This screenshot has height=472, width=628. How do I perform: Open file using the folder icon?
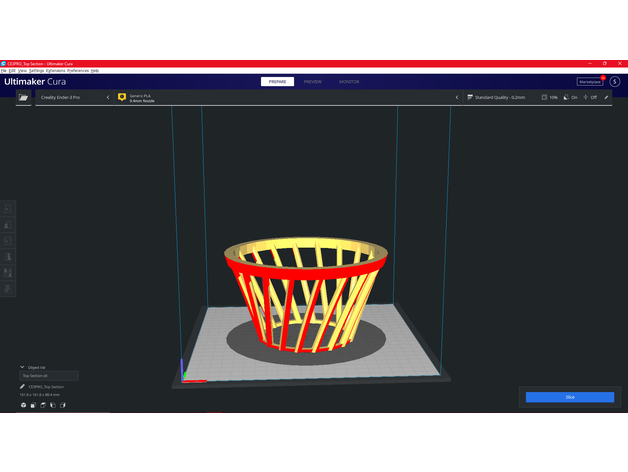[23, 98]
